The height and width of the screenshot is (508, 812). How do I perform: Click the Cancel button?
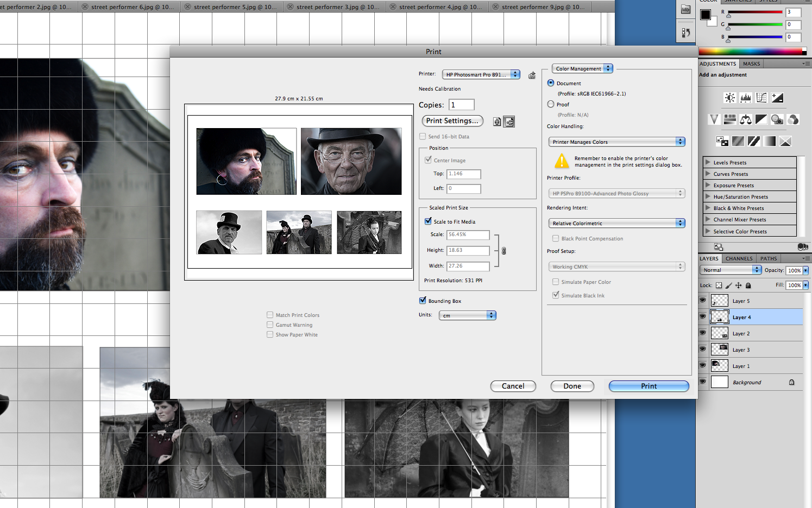point(513,386)
